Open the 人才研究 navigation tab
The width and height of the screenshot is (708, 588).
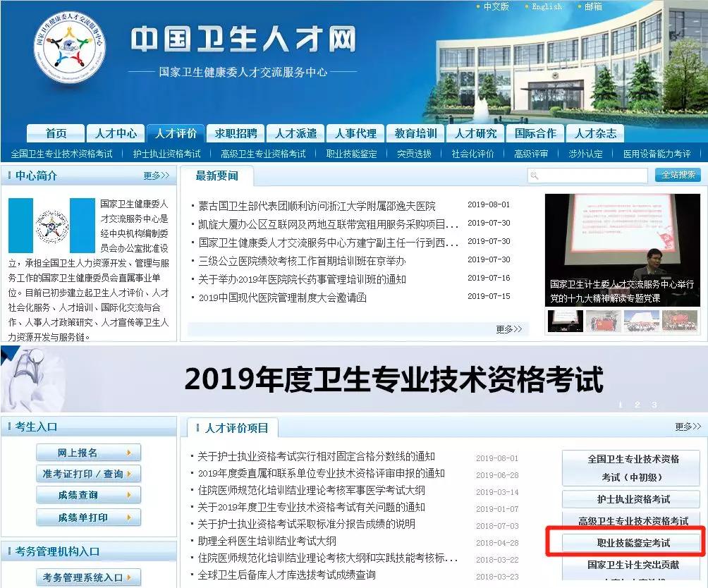475,133
